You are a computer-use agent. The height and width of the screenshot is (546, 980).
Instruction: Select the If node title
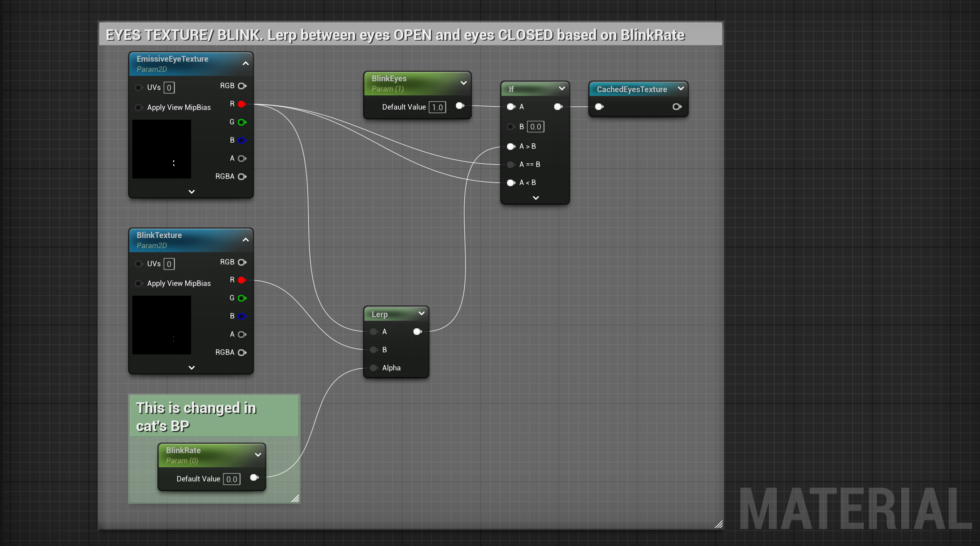pyautogui.click(x=511, y=89)
